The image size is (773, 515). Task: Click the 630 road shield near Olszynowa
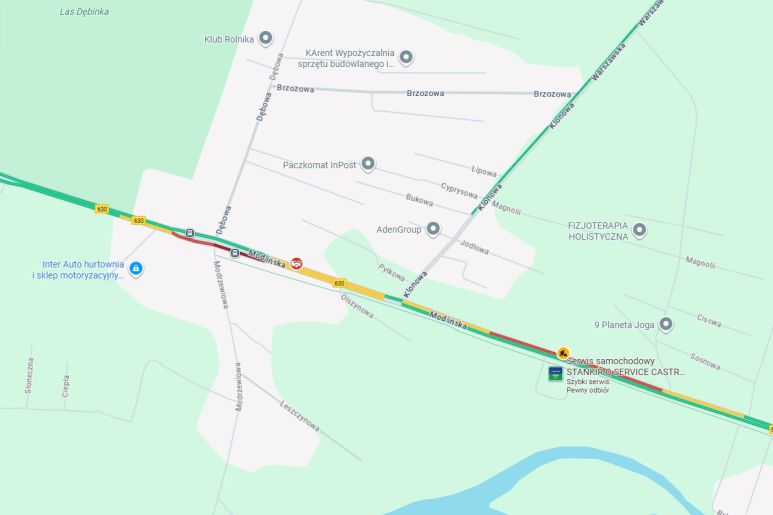339,283
